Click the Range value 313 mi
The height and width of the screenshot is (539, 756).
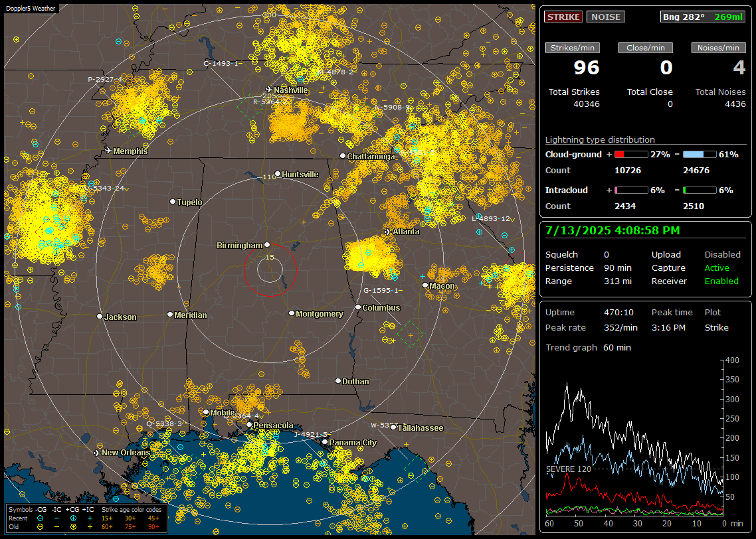[x=618, y=281]
